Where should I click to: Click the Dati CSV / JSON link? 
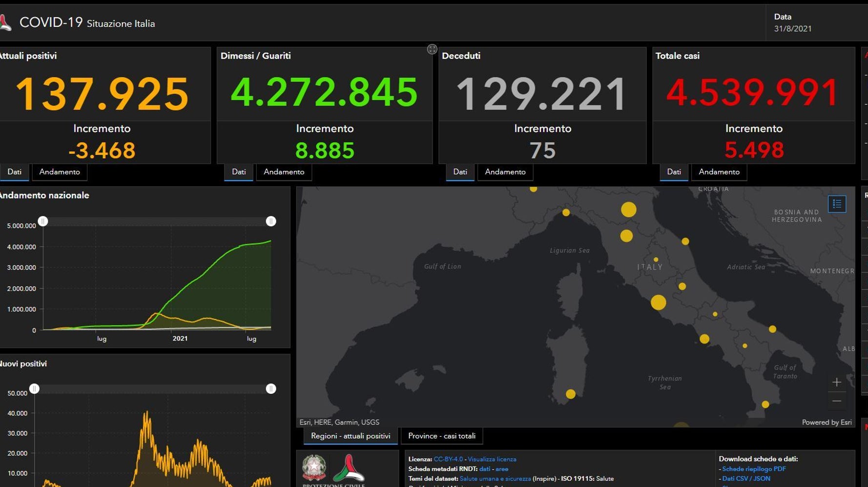(746, 479)
